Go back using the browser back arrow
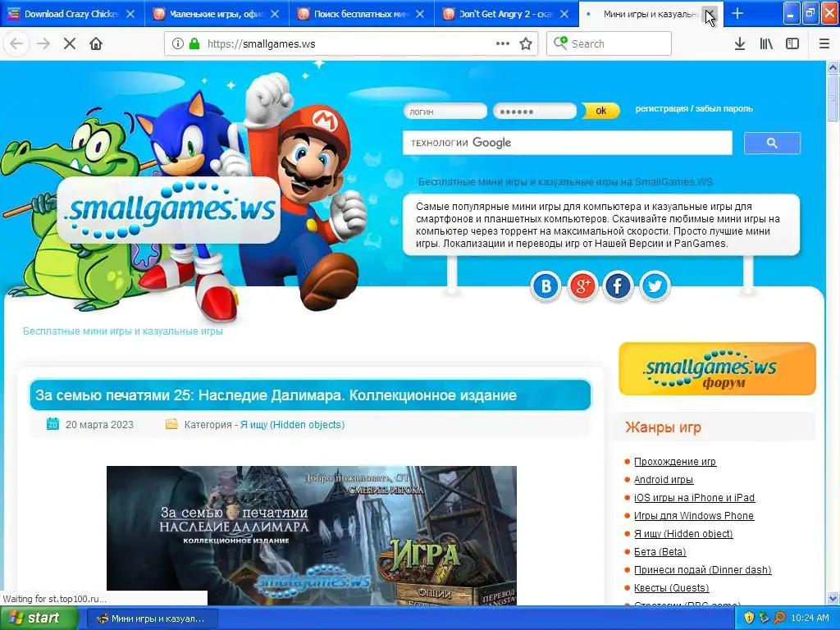 click(16, 44)
